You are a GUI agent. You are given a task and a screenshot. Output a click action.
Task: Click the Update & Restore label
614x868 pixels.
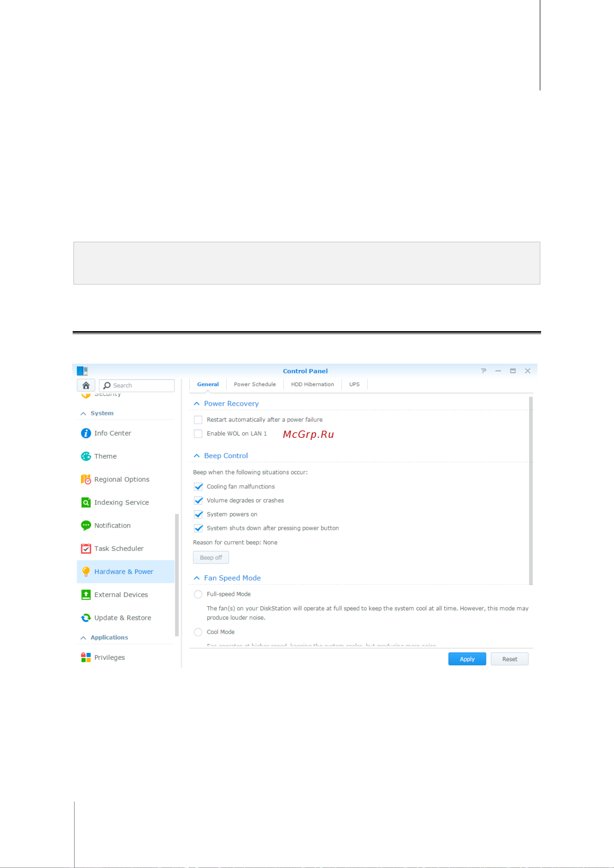tap(122, 617)
